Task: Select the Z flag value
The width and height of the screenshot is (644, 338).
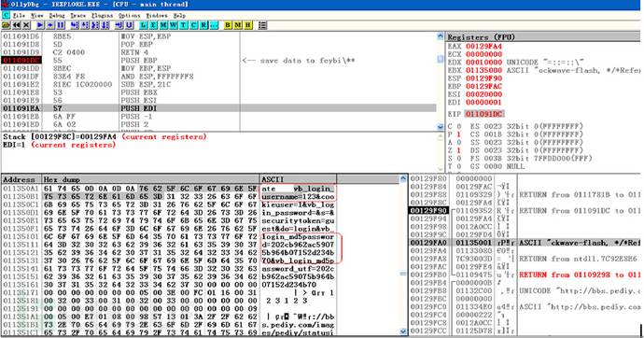Action: pos(459,150)
